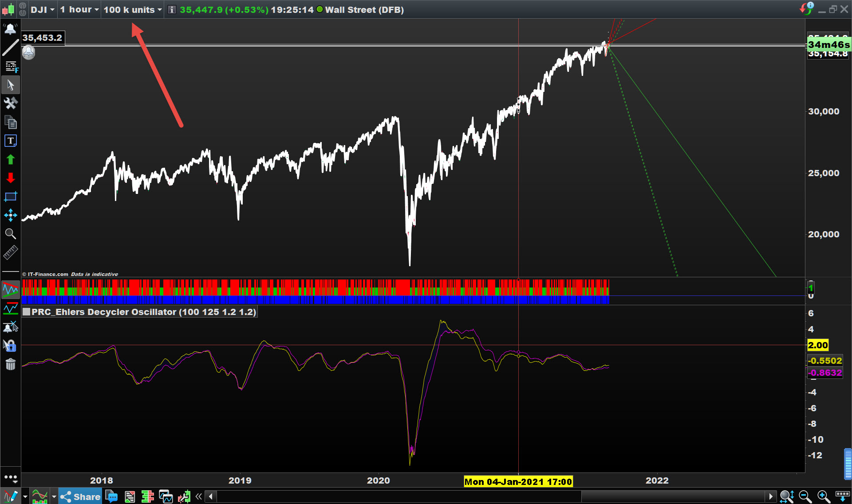The height and width of the screenshot is (504, 852).
Task: Click the horizontal time scrollbar track
Action: [x=399, y=496]
